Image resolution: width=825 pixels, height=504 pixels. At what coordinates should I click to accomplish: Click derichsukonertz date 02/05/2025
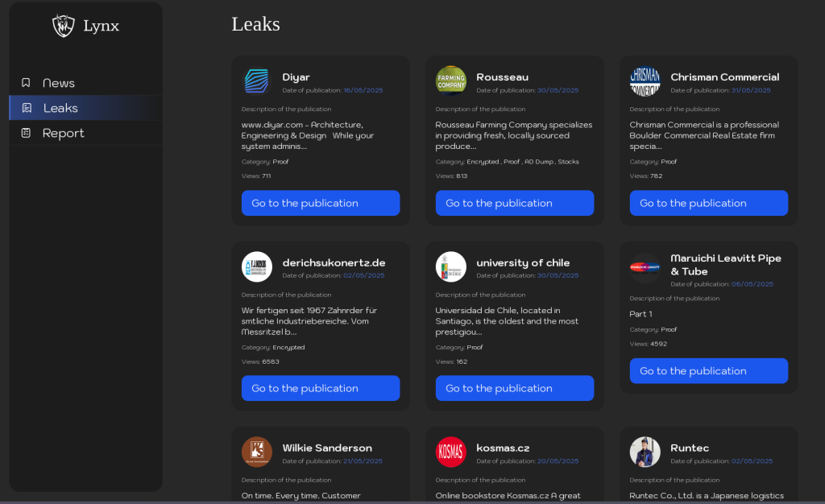pos(363,275)
